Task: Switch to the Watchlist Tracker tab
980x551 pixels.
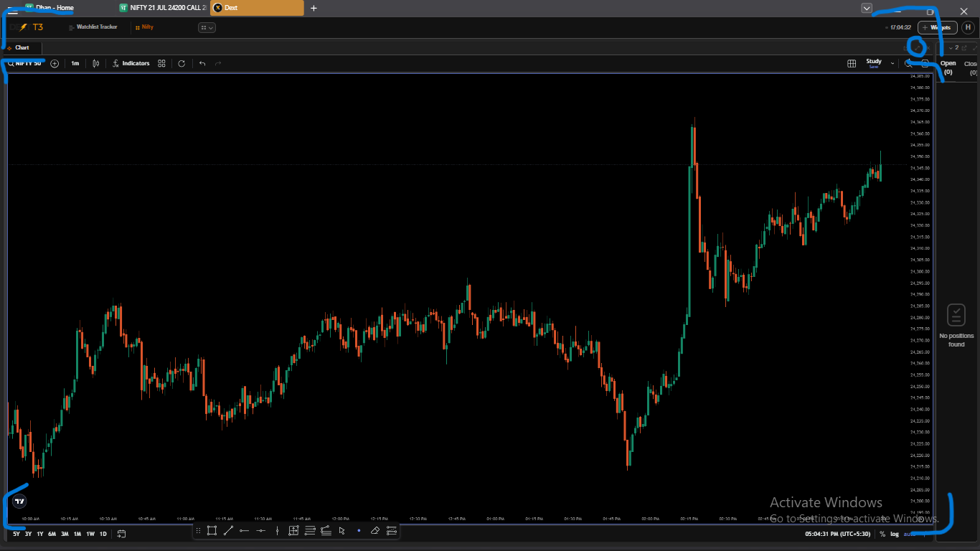Action: tap(93, 27)
